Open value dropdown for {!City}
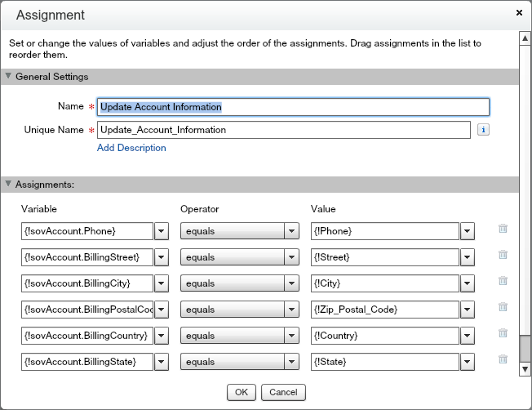Image resolution: width=532 pixels, height=410 pixels. pos(467,283)
